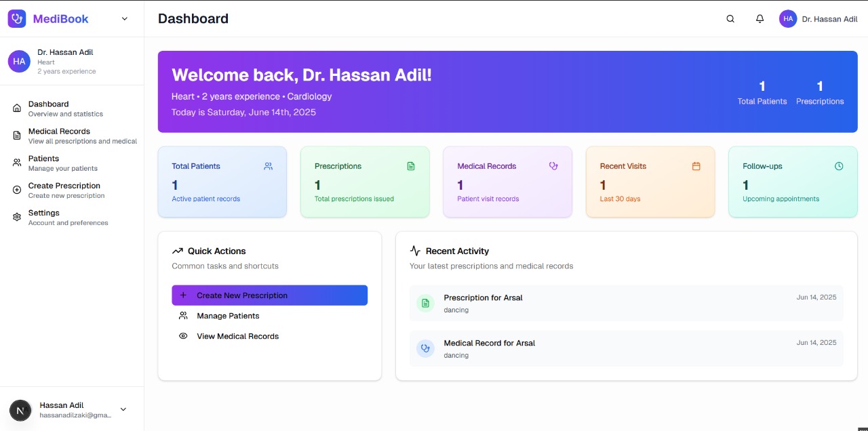
Task: Open Patients from the sidebar
Action: [43, 163]
